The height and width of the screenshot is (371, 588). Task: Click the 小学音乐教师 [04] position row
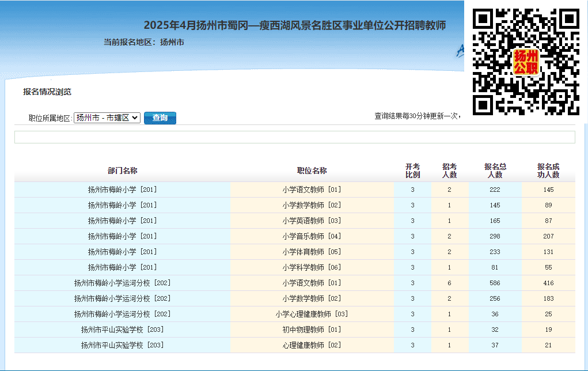click(312, 236)
